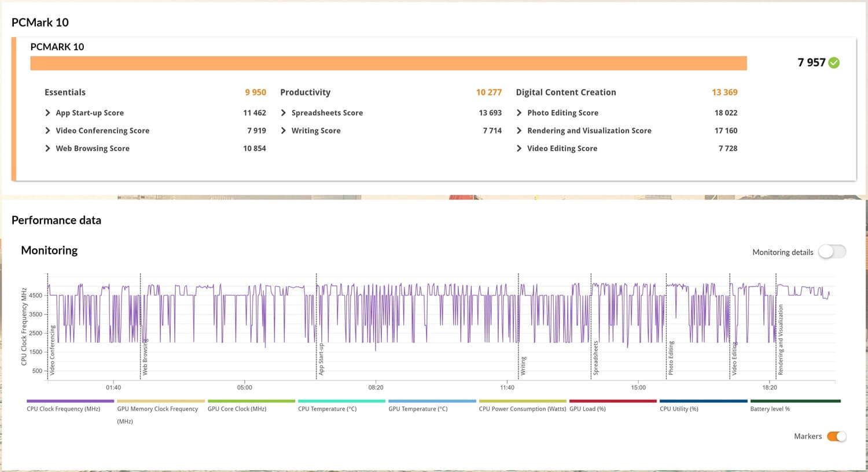
Task: Expand the Video Conferencing Score row
Action: [x=47, y=131]
